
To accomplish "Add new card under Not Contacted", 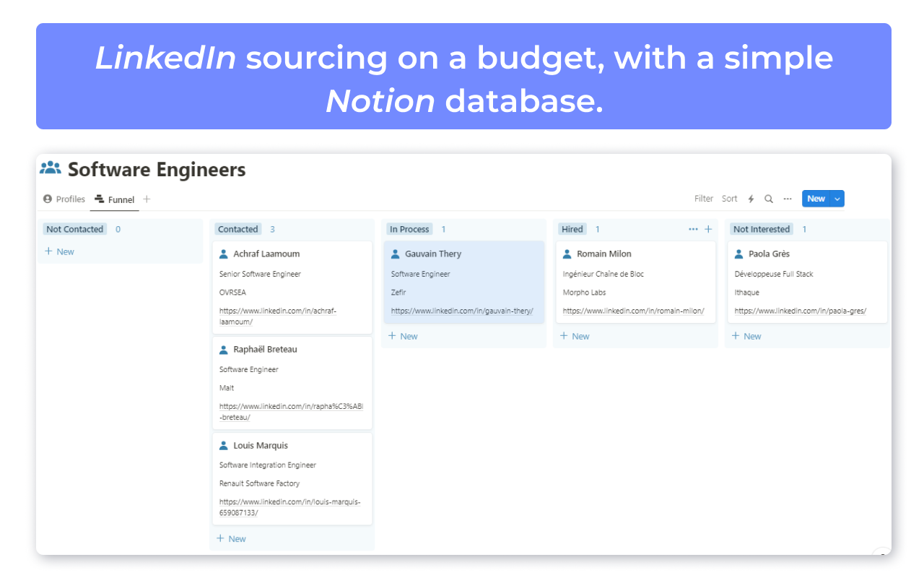I will click(x=59, y=251).
